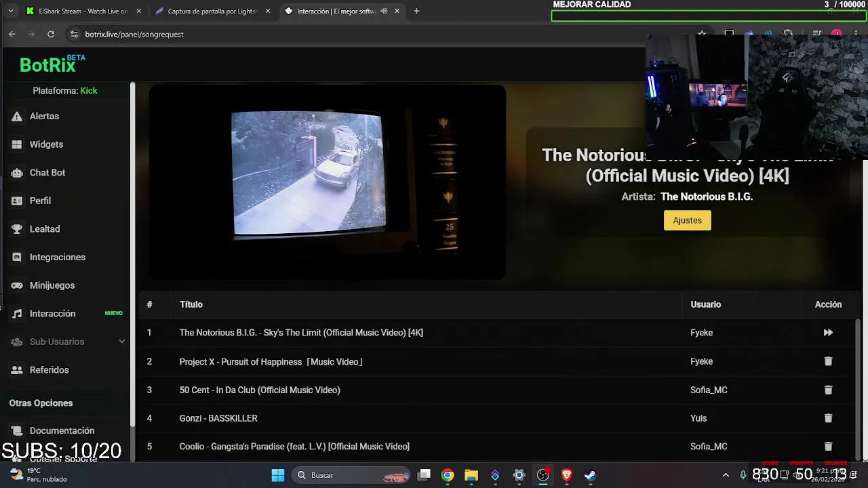Click the Título column header

coord(191,304)
